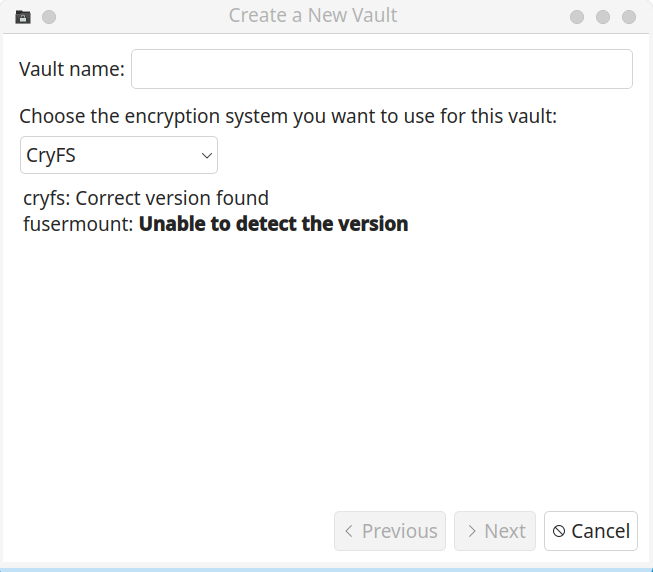Close the Create a New Vault dialog
653x572 pixels.
point(629,17)
